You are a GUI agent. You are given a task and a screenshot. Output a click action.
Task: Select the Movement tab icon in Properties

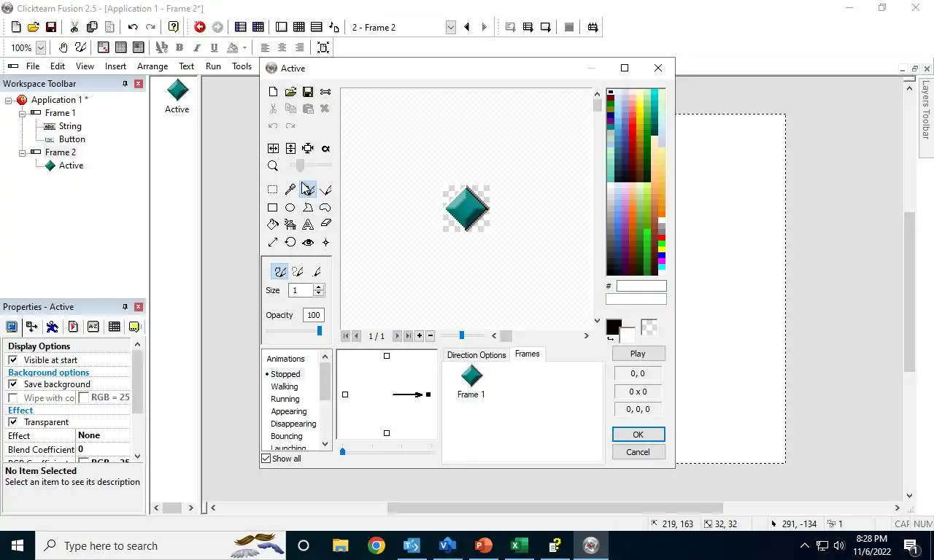coord(53,327)
